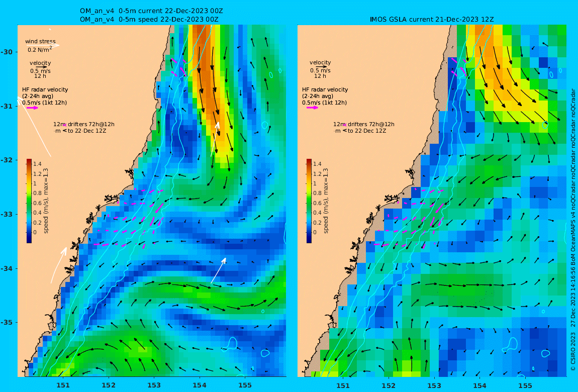Click the black velocity scale arrow in OM_an_v4 legend
This screenshot has width=578, height=392.
(41, 67)
